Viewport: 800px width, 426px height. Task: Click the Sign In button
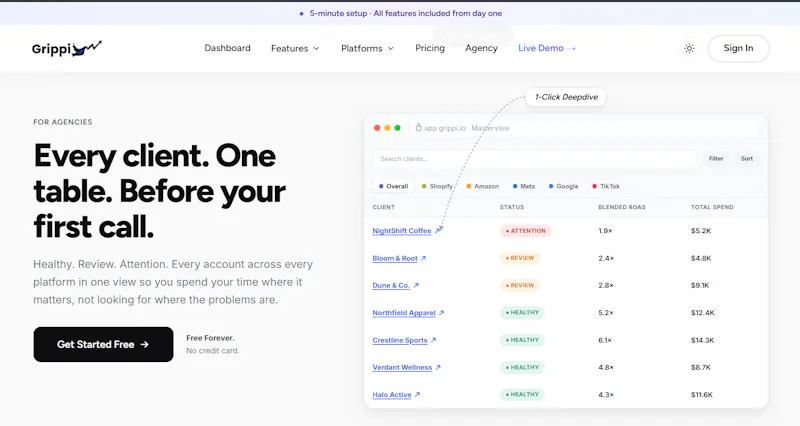point(738,48)
